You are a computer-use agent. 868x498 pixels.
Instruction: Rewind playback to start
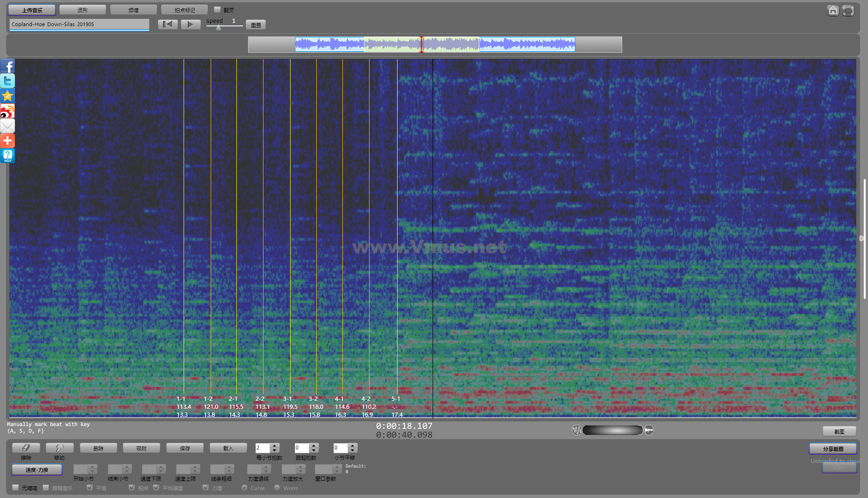pos(168,24)
